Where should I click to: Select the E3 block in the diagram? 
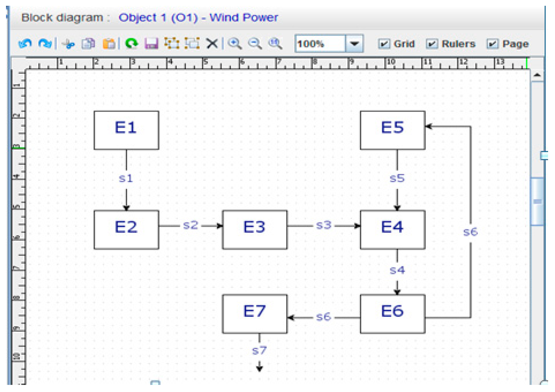point(254,229)
